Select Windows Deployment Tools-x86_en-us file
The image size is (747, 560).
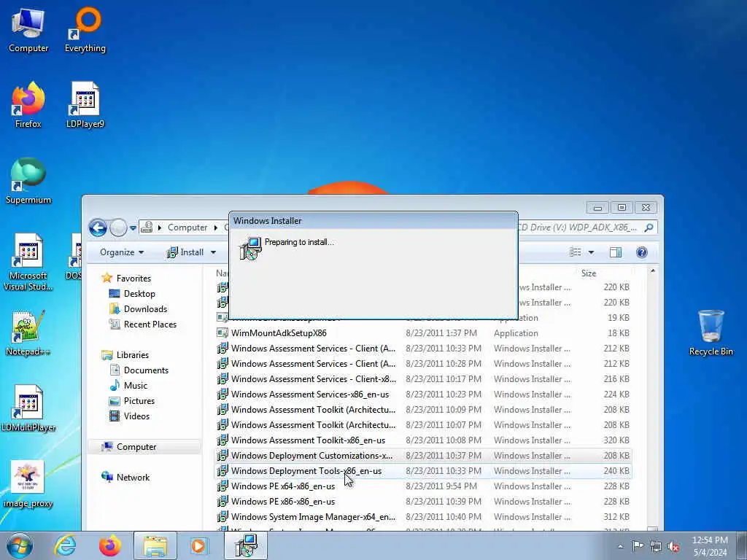click(306, 470)
